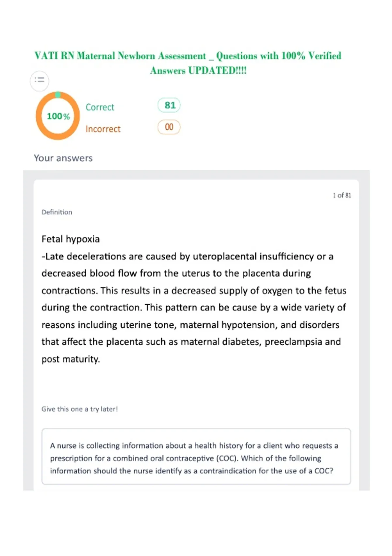392x556 pixels.
Task: Open the list menu icon
Action: coord(40,80)
